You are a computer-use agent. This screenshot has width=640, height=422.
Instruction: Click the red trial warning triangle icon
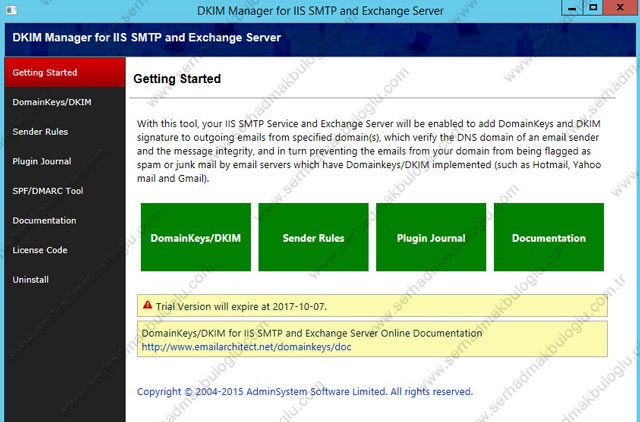tap(147, 305)
